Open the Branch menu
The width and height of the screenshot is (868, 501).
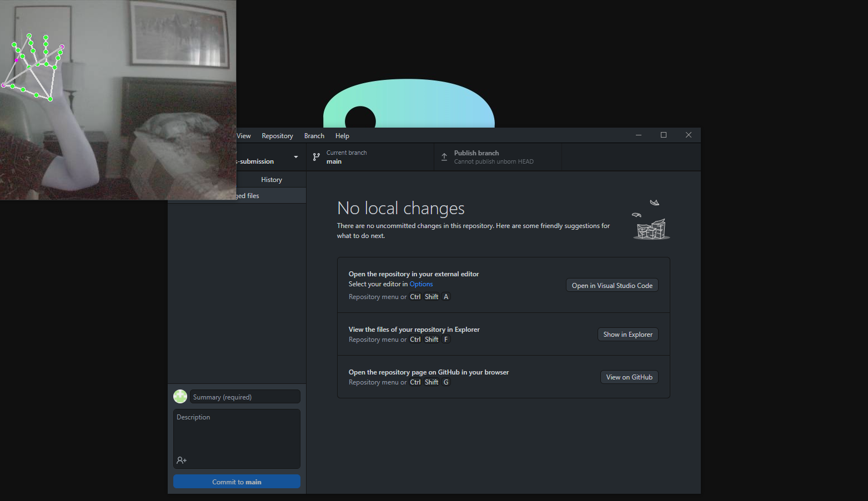point(314,136)
